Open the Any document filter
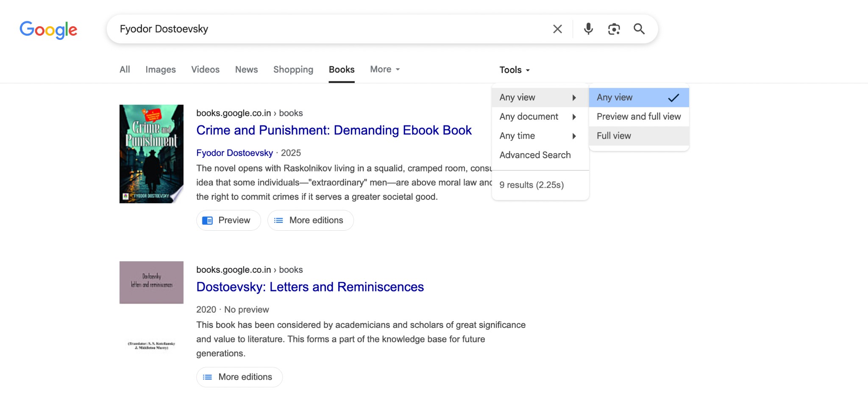Viewport: 868px width, 400px height. (540, 117)
